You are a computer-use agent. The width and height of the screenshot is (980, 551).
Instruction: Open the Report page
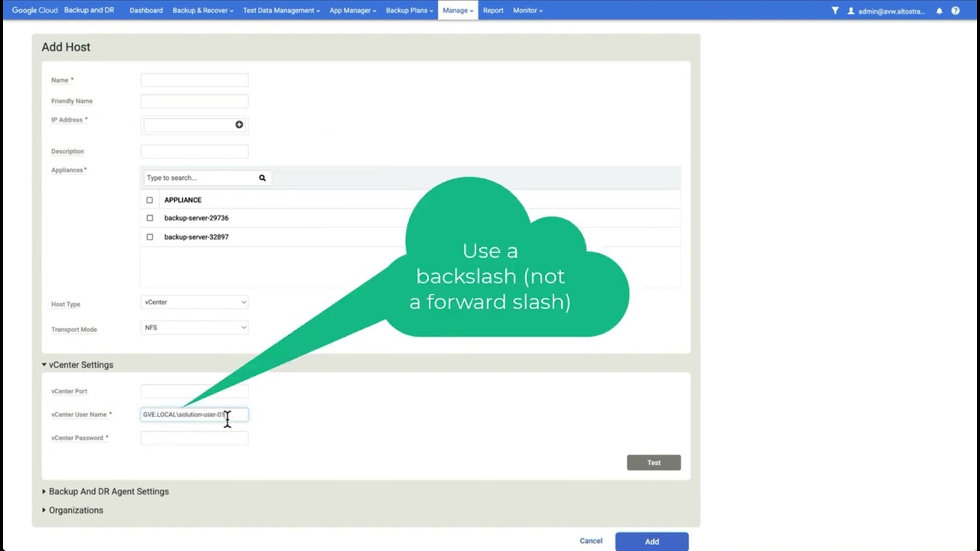[493, 11]
